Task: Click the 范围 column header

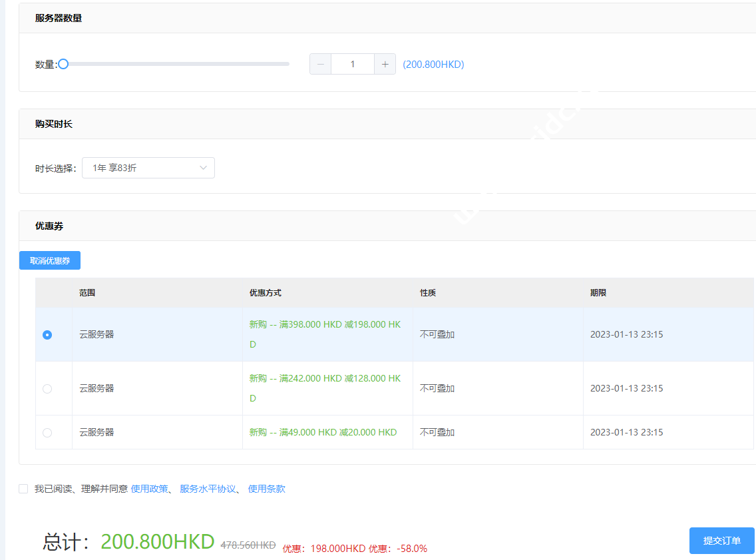Action: (87, 293)
